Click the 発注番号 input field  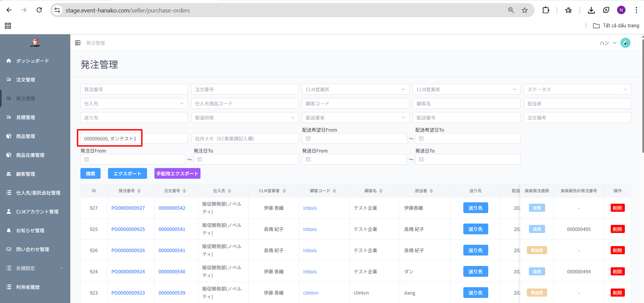point(134,89)
